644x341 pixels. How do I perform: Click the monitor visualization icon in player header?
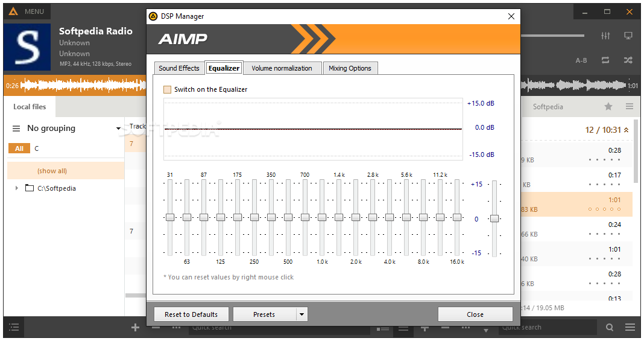(628, 36)
